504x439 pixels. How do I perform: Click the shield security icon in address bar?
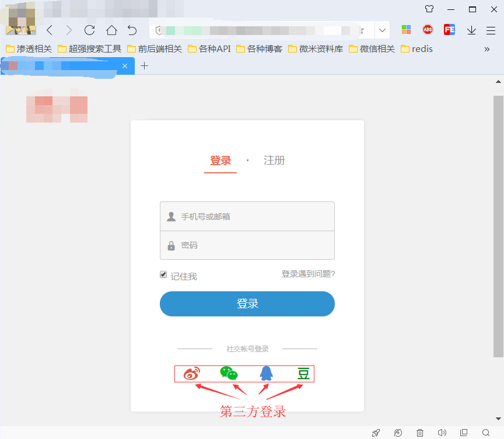[x=158, y=30]
